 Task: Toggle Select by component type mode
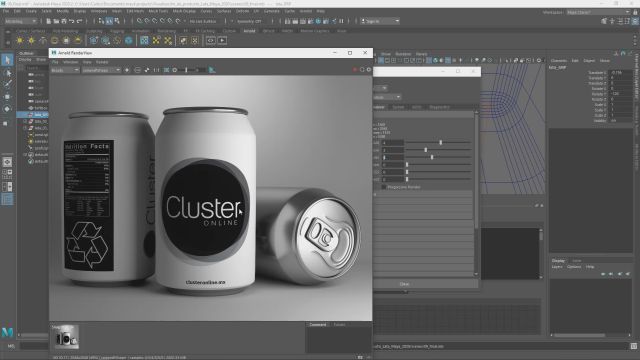pos(117,21)
